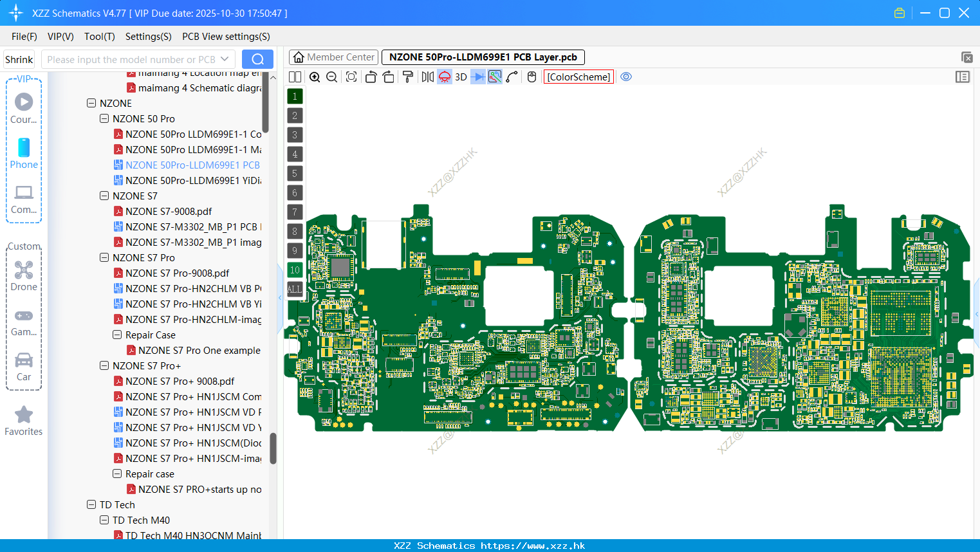Switch to 3D view
Screen dimensions: 980x552
click(x=461, y=77)
